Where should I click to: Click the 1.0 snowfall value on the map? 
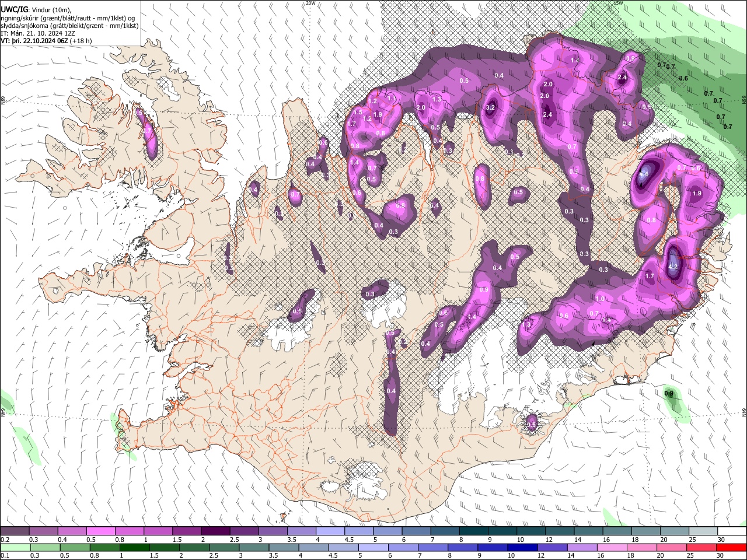click(600, 299)
